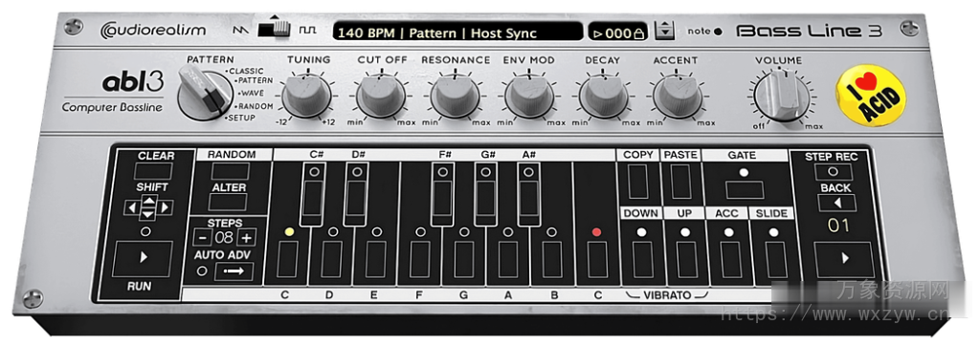Set the mode dial to PATTERN
This screenshot has width=980, height=347.
tap(255, 80)
